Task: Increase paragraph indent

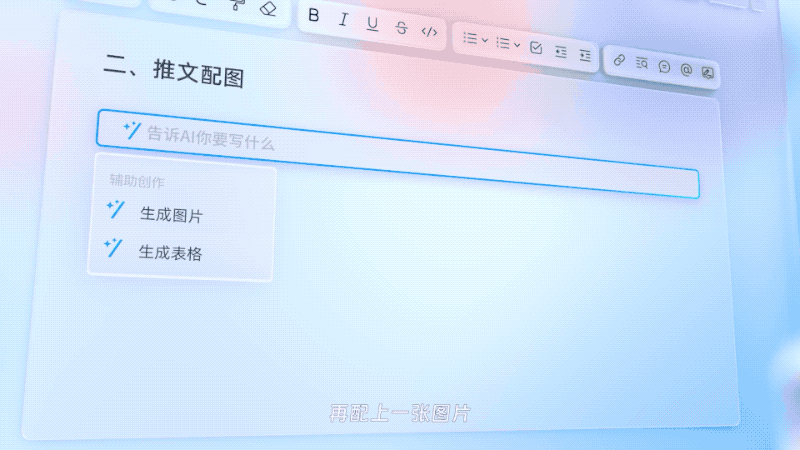Action: (x=585, y=55)
